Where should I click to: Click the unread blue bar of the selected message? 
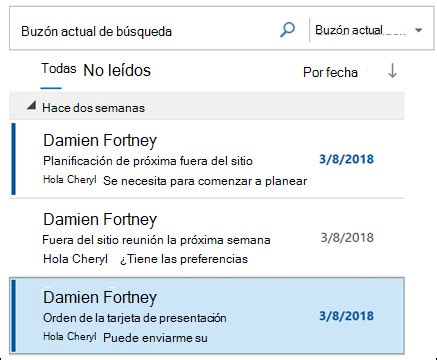[13, 315]
